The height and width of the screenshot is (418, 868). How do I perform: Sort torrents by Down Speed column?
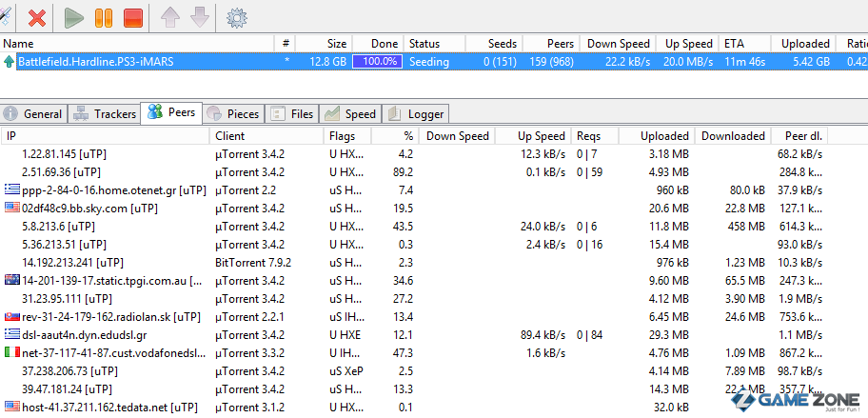[x=619, y=44]
